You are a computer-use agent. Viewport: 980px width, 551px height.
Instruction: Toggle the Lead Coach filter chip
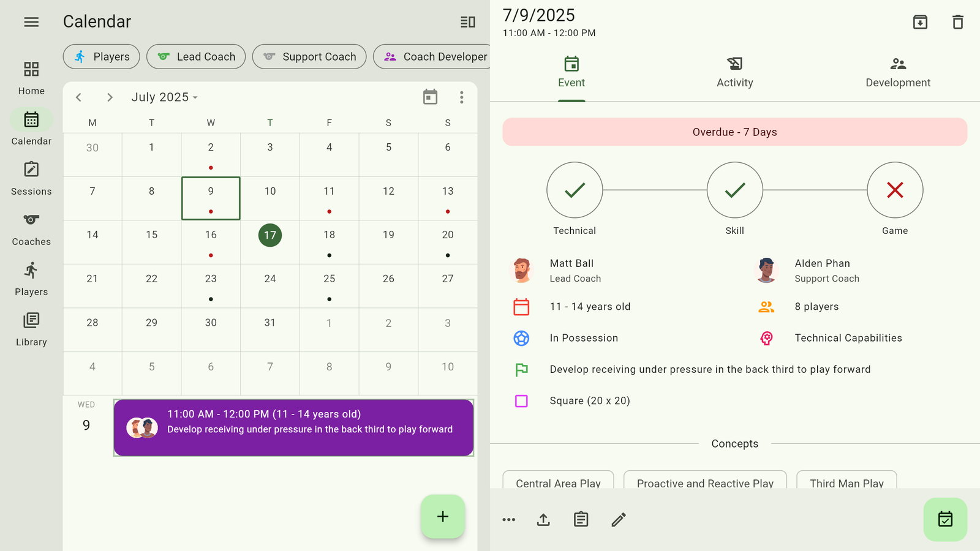(x=196, y=57)
